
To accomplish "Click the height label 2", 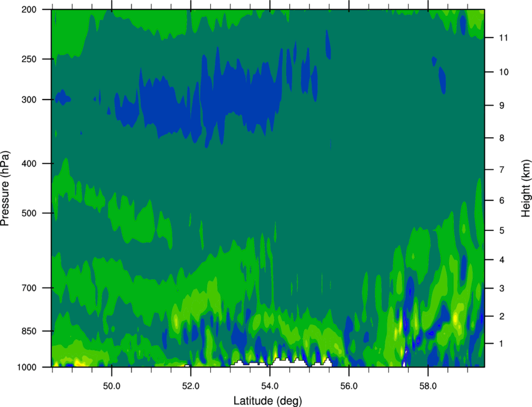I will pos(502,316).
